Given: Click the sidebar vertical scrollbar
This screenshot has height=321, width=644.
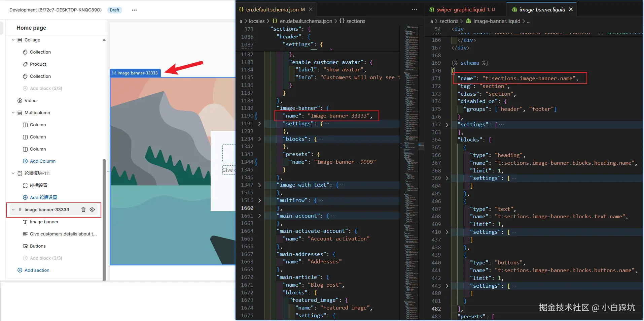Looking at the screenshot, I should click(104, 219).
